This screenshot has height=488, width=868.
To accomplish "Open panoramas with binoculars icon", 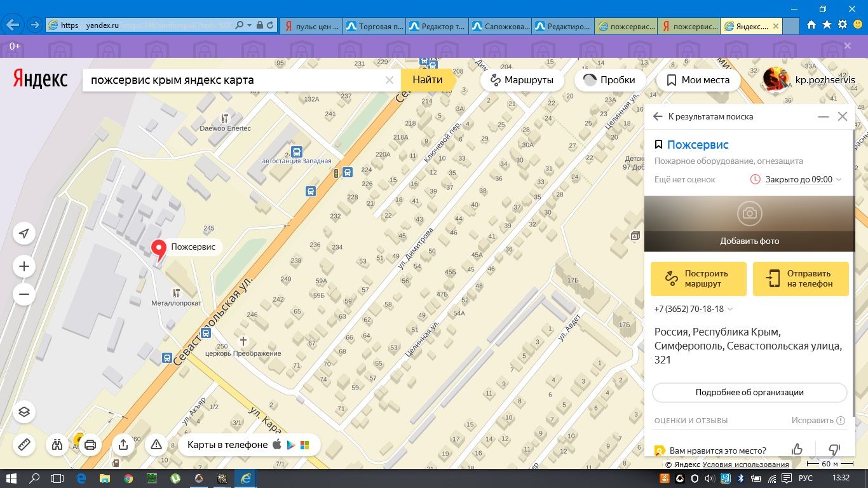I will point(57,445).
